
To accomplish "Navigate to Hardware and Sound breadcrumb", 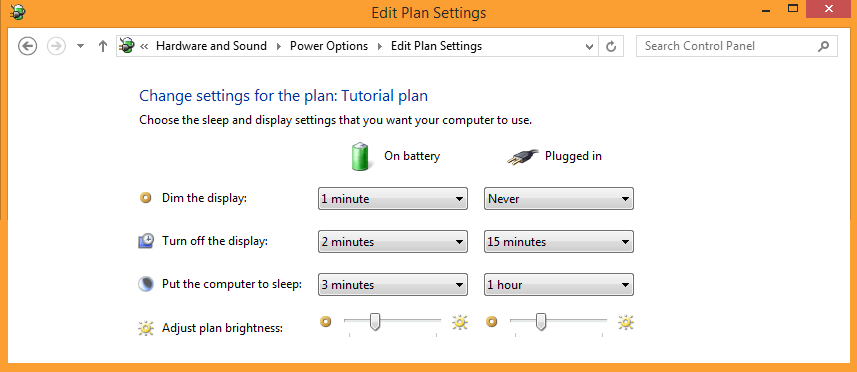I will tap(211, 46).
